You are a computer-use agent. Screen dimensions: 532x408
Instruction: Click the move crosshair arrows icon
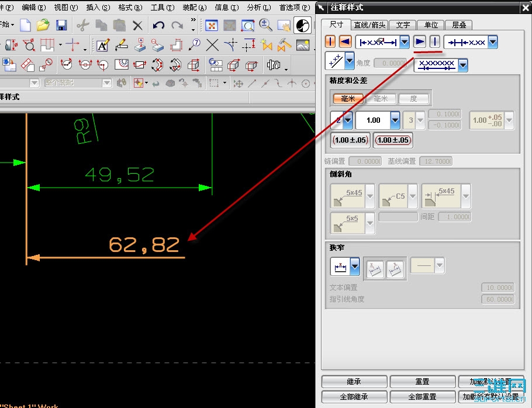[x=239, y=84]
